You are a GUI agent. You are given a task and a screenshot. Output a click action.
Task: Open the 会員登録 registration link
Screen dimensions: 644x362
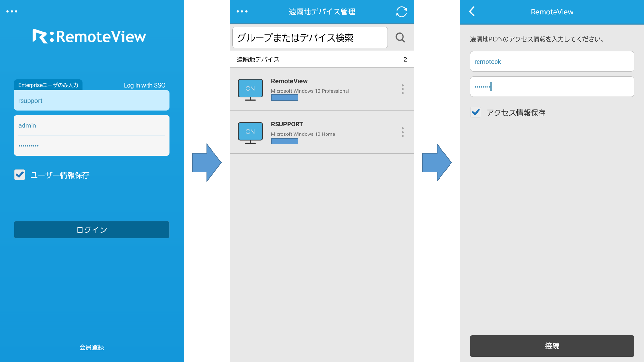92,347
